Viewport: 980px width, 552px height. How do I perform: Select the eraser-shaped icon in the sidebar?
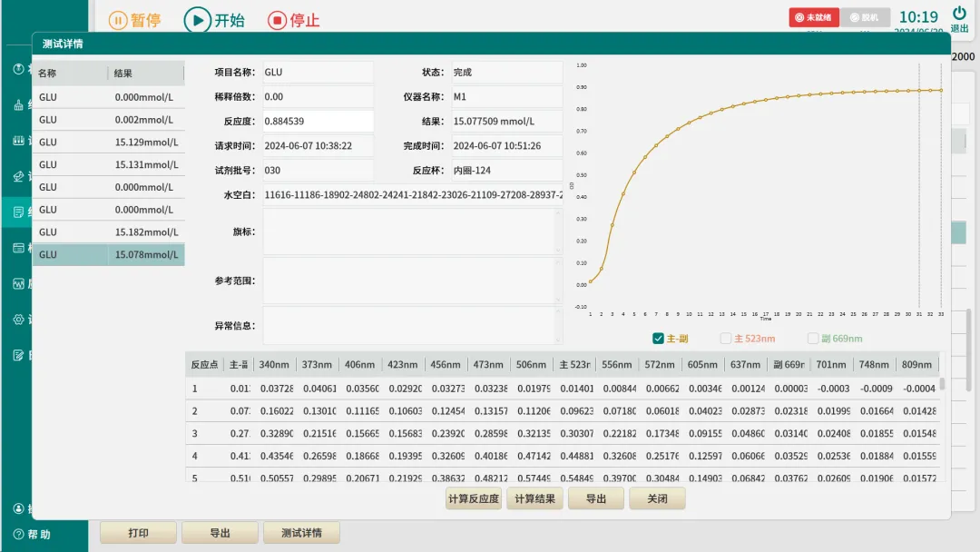19,176
